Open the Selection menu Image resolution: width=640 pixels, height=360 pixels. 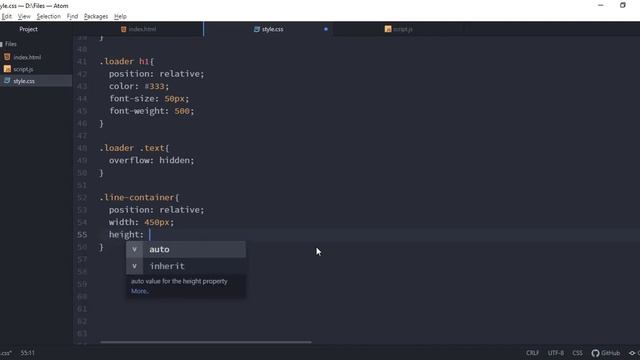pos(49,16)
